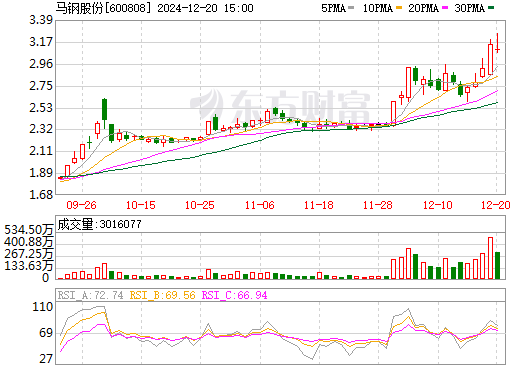Select the 11-28 date label
Viewport: 520px width, 365px height.
point(378,205)
